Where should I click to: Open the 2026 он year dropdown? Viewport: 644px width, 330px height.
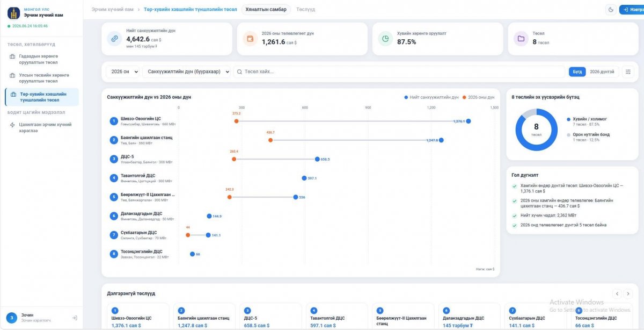coord(123,71)
